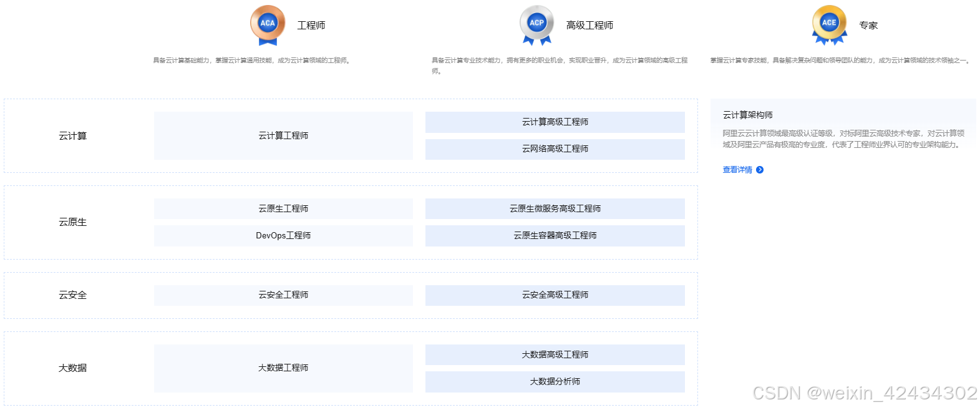Click the description text under 高级工程师
980x410 pixels.
tap(560, 66)
